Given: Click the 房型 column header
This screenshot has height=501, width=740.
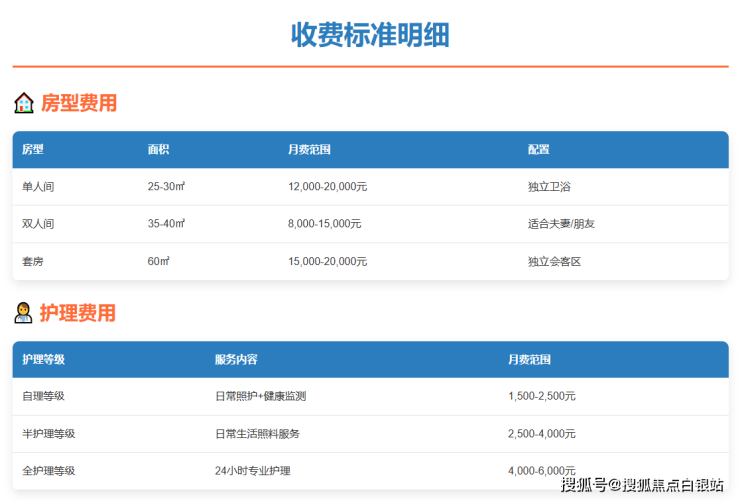Looking at the screenshot, I should pyautogui.click(x=33, y=150).
